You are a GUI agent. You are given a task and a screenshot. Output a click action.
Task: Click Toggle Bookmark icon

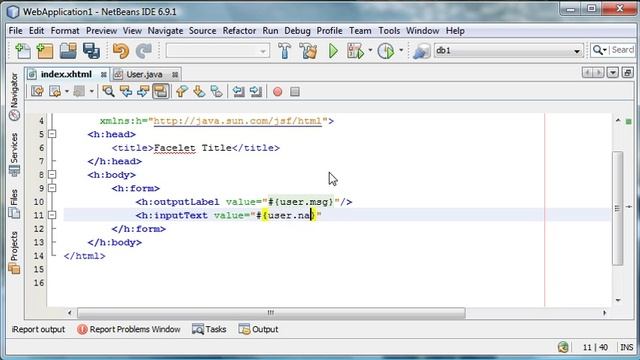216,91
